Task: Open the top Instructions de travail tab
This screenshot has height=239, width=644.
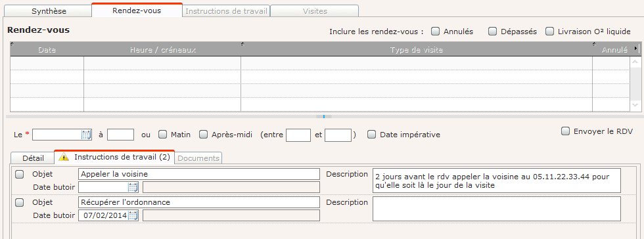Action: point(226,11)
